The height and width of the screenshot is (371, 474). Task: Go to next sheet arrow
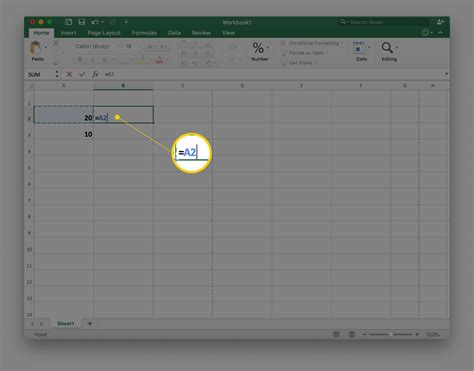pyautogui.click(x=42, y=324)
